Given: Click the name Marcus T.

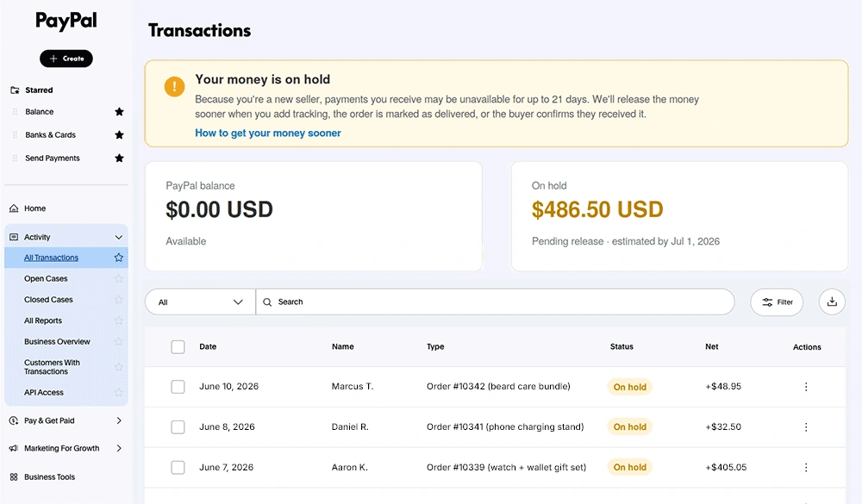Looking at the screenshot, I should pos(353,386).
